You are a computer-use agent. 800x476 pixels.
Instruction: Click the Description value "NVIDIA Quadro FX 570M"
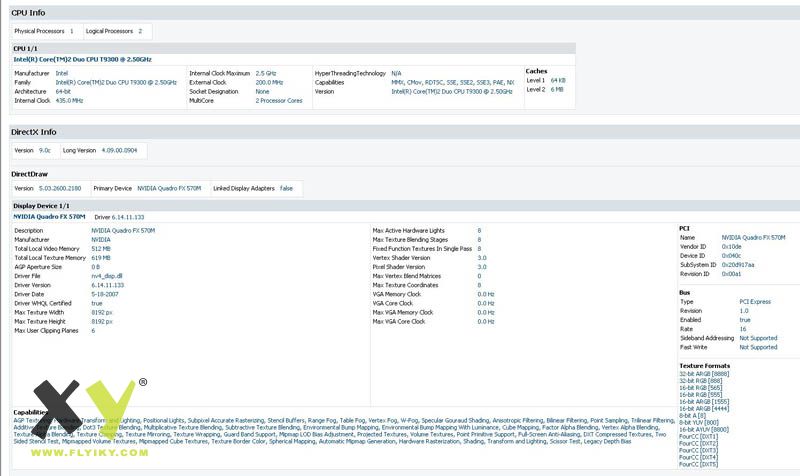tap(123, 231)
